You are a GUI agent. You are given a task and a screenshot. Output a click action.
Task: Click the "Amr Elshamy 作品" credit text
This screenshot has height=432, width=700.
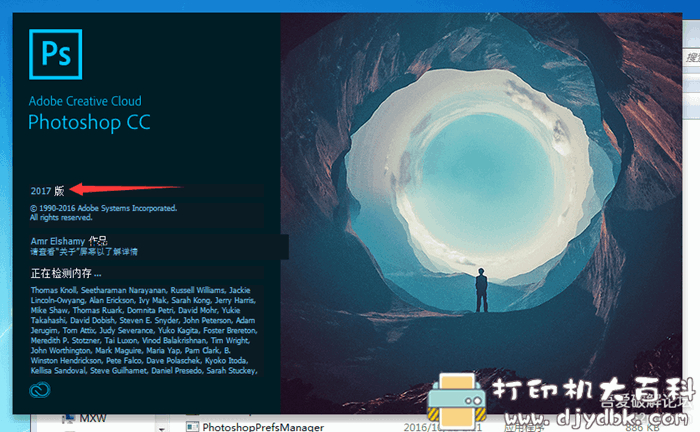click(x=69, y=241)
